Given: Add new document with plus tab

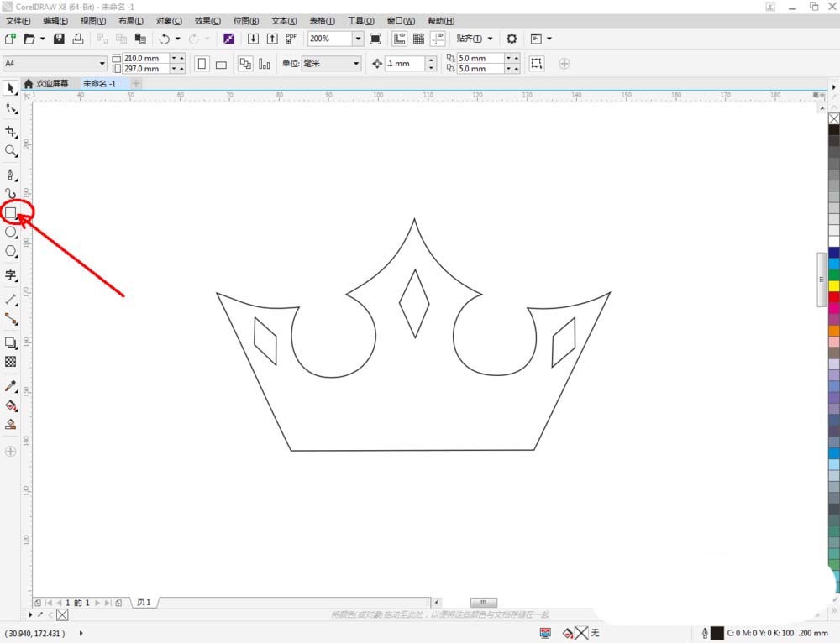Looking at the screenshot, I should click(136, 83).
